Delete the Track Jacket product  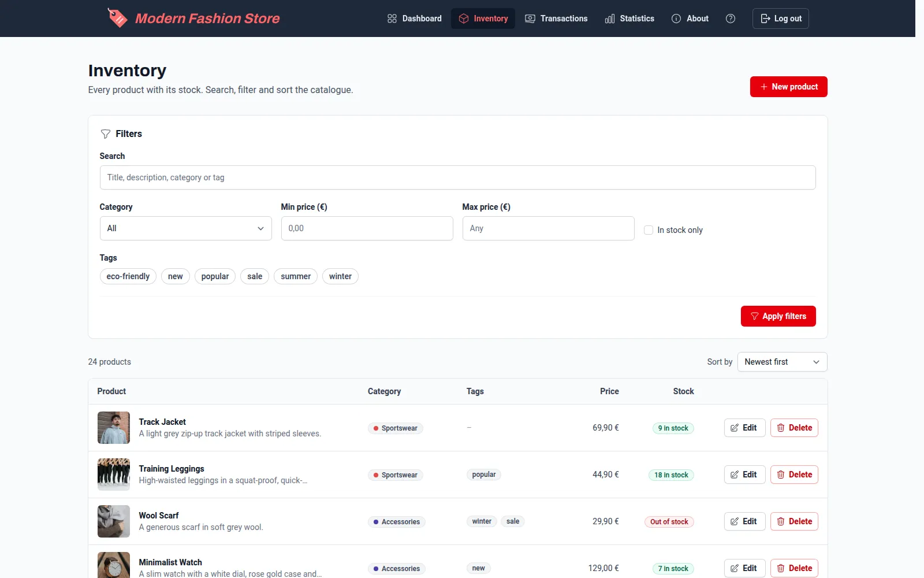795,428
